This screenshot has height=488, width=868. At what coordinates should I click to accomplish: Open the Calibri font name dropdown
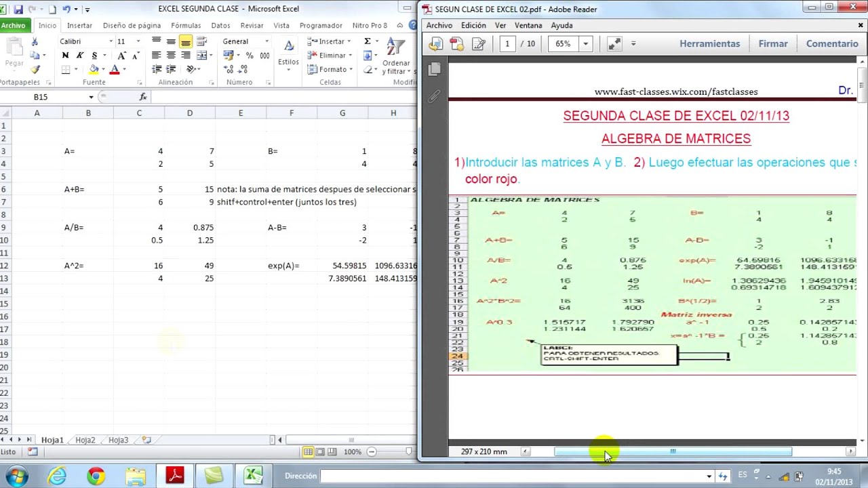point(111,41)
